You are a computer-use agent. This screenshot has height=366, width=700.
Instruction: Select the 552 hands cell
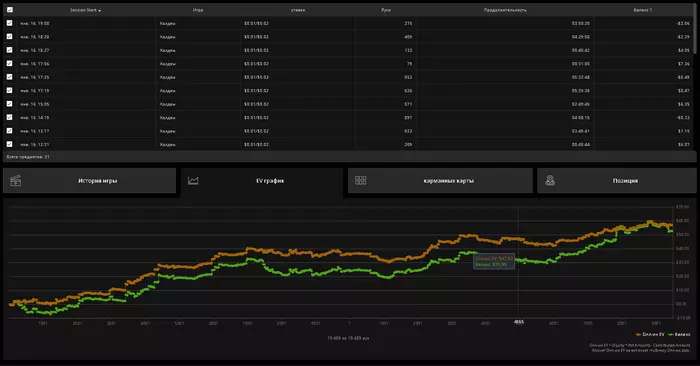tap(408, 77)
